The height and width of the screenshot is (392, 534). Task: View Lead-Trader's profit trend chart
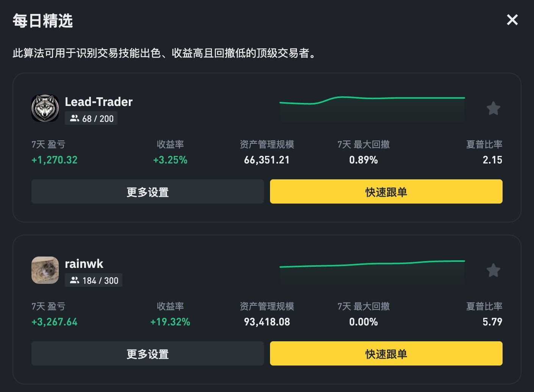(372, 108)
